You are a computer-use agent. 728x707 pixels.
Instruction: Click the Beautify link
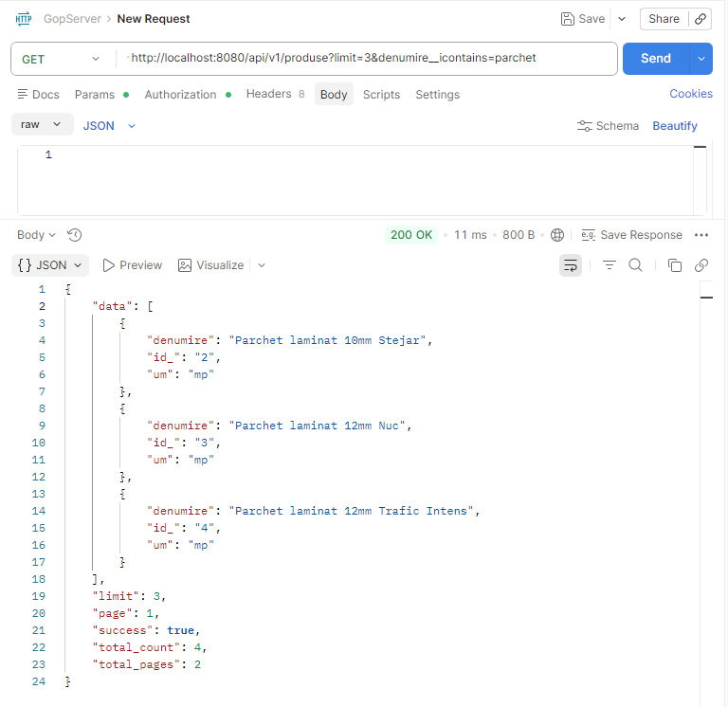click(674, 126)
